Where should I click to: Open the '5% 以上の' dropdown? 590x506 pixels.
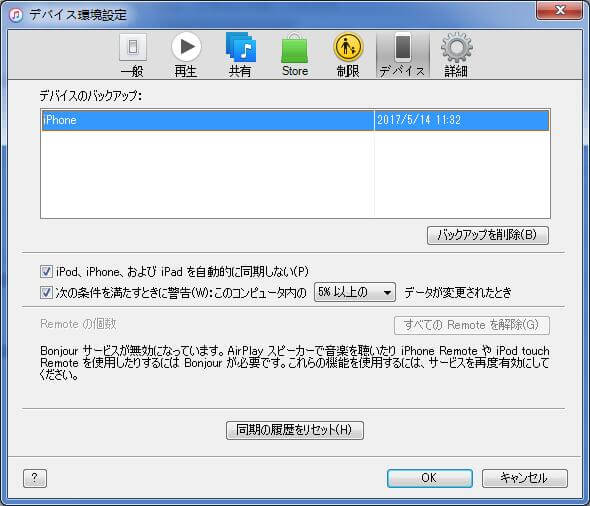[x=355, y=292]
